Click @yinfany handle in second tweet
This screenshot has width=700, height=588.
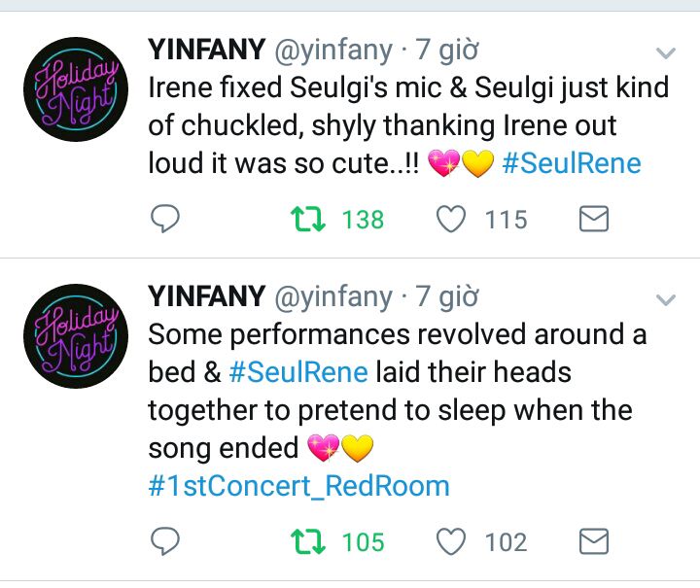click(x=335, y=296)
